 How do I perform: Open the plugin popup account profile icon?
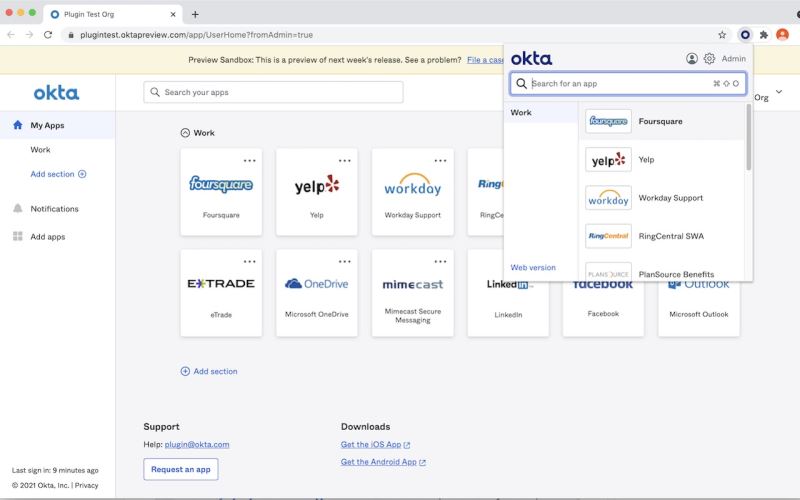click(x=692, y=59)
